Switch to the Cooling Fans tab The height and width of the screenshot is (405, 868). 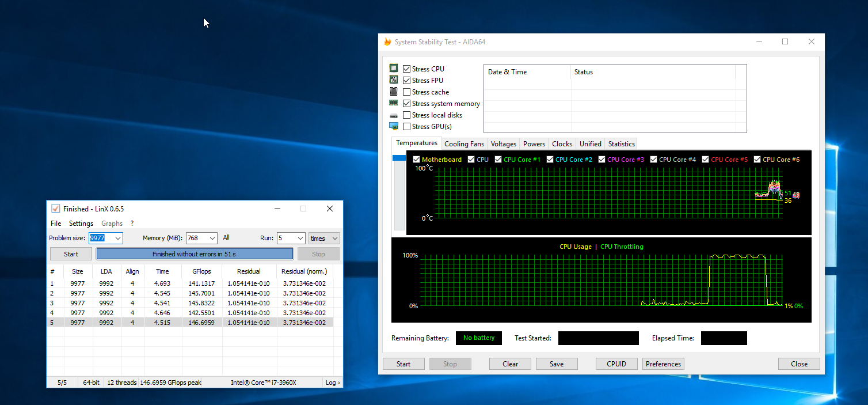click(x=465, y=144)
